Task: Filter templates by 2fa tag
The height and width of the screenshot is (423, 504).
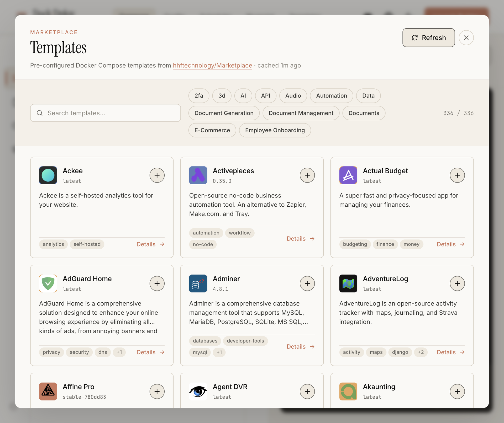Action: [199, 96]
